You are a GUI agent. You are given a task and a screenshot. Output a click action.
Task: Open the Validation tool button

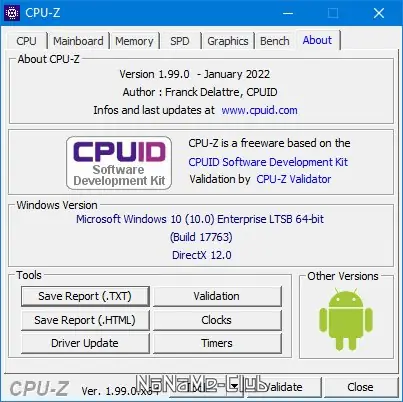[217, 296]
